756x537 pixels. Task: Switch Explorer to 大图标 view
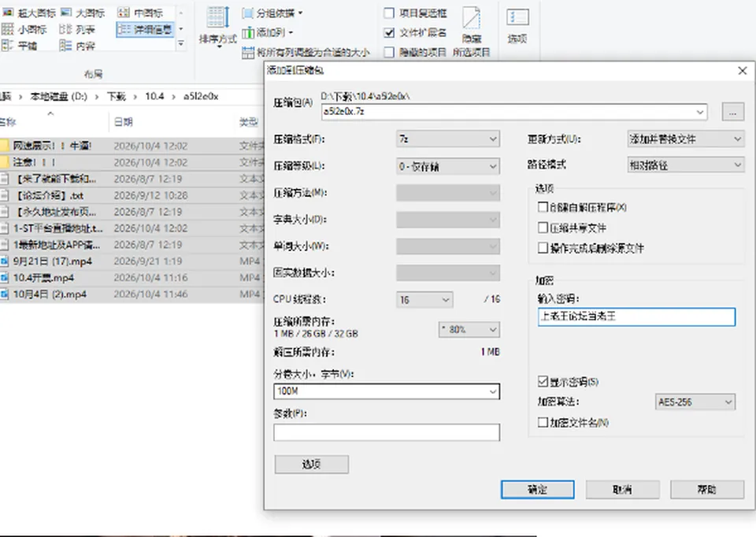83,13
